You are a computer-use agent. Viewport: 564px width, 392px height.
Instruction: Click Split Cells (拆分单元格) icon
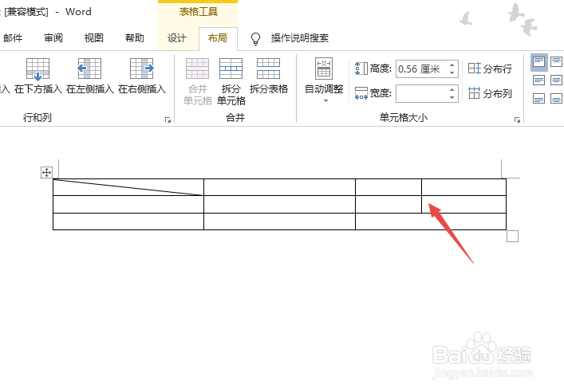(231, 69)
